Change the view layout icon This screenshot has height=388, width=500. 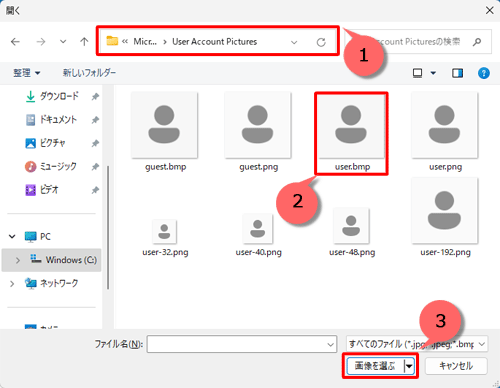click(417, 73)
